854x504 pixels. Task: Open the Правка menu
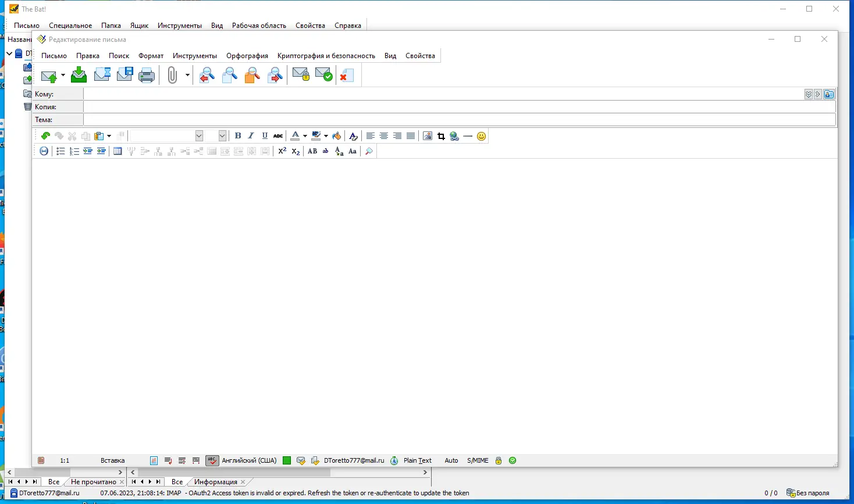(x=88, y=56)
